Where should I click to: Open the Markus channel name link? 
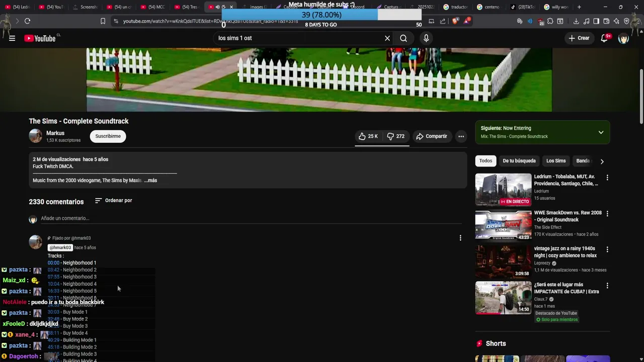tap(55, 133)
